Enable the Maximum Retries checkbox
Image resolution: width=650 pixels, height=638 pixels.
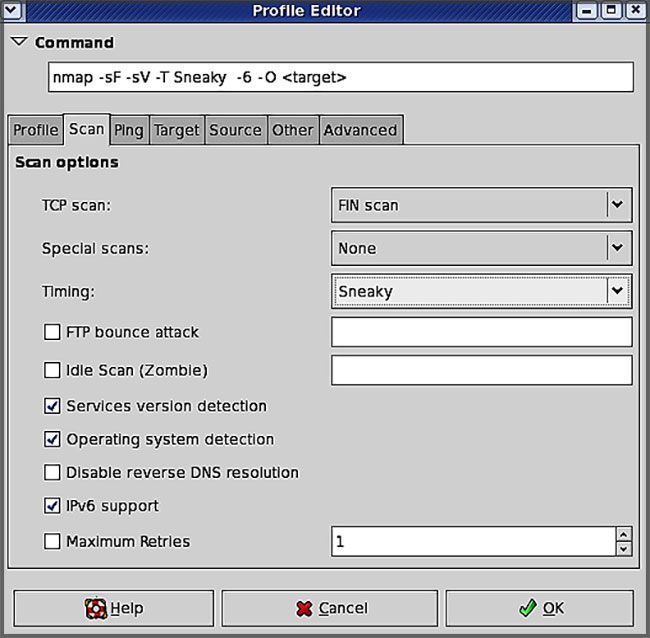tap(52, 541)
